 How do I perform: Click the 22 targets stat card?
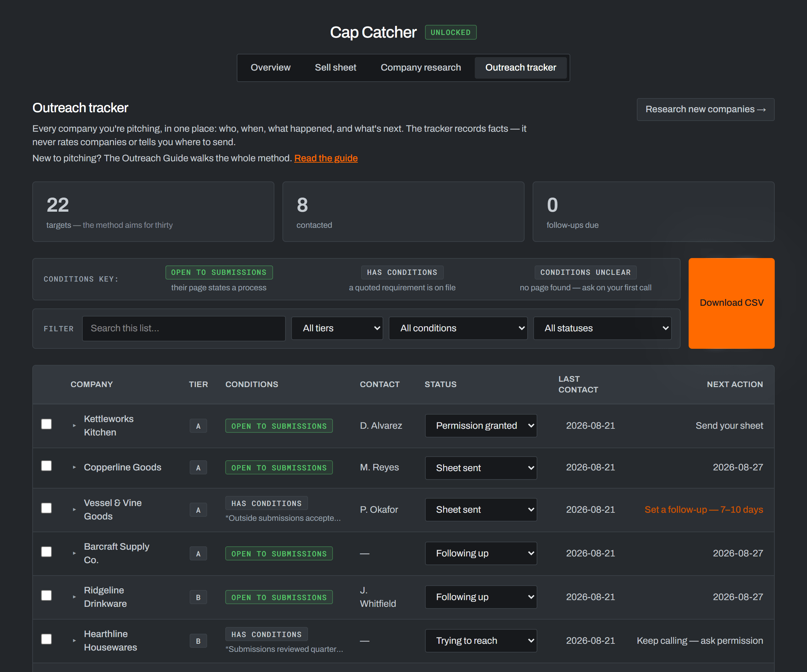[153, 212]
